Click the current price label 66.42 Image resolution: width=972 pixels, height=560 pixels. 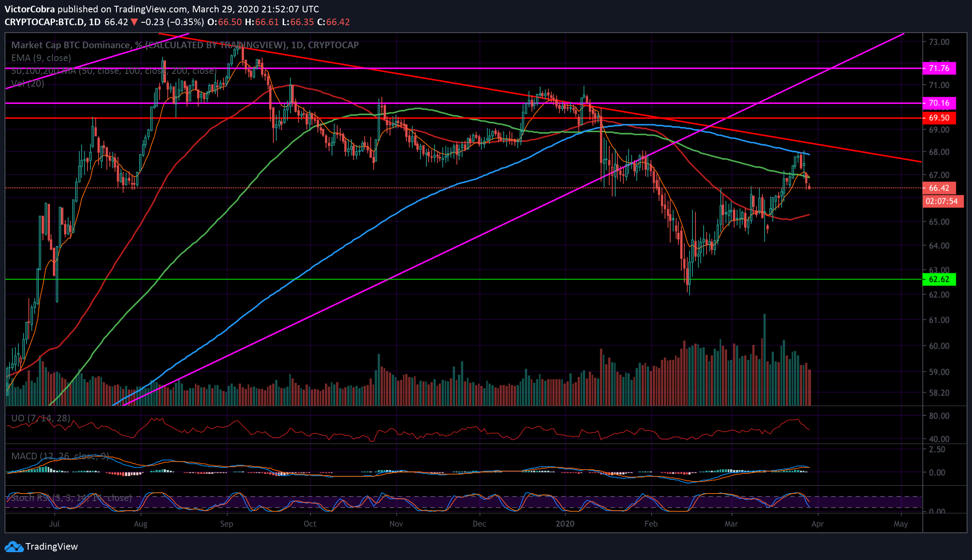click(x=939, y=188)
